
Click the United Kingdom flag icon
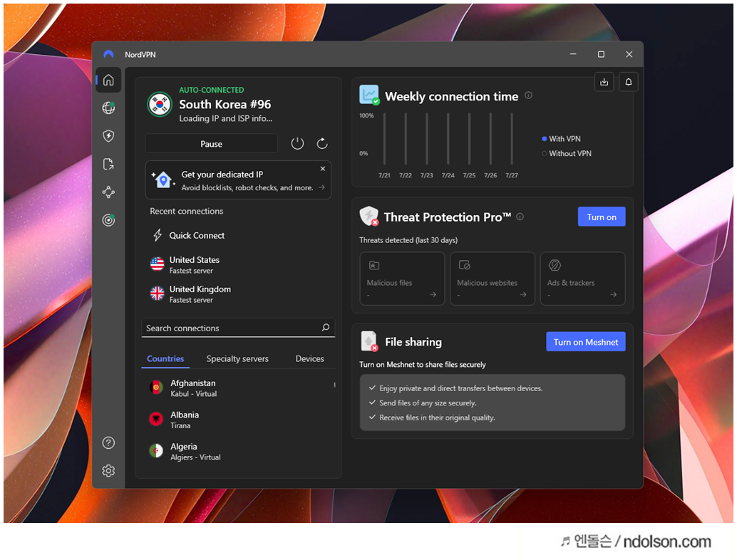coord(157,293)
